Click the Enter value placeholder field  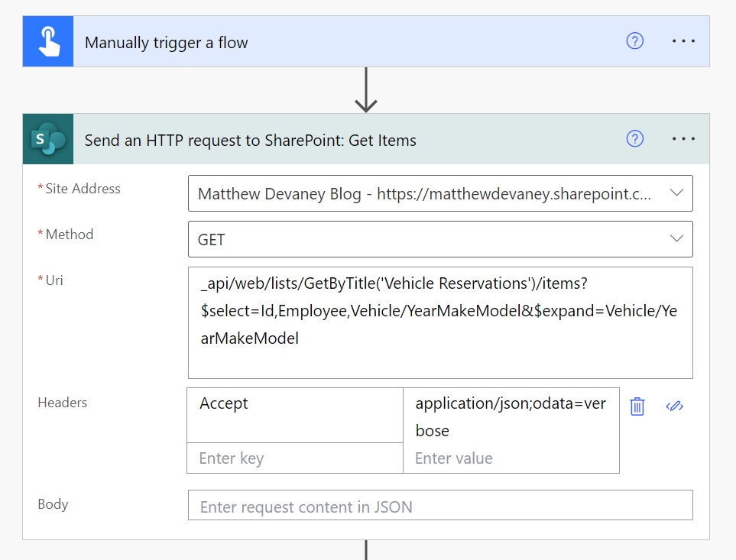click(511, 458)
